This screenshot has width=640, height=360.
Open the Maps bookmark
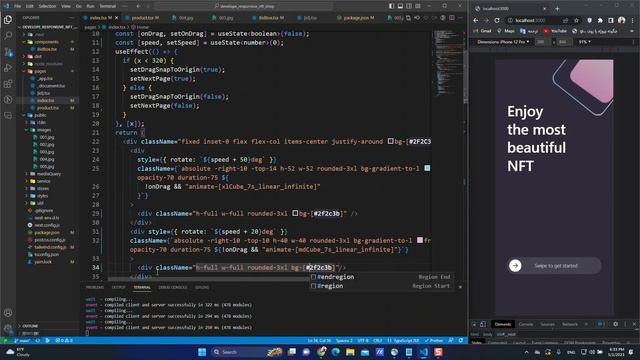click(506, 31)
